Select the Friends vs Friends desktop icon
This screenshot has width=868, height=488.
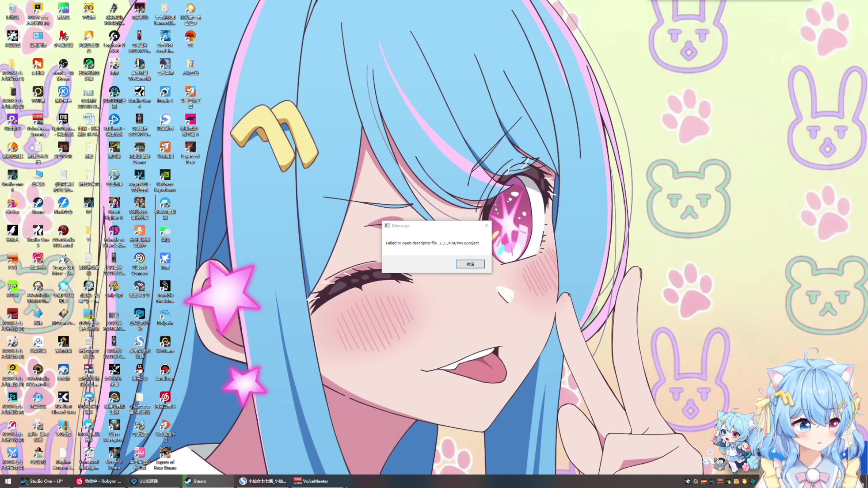114,237
